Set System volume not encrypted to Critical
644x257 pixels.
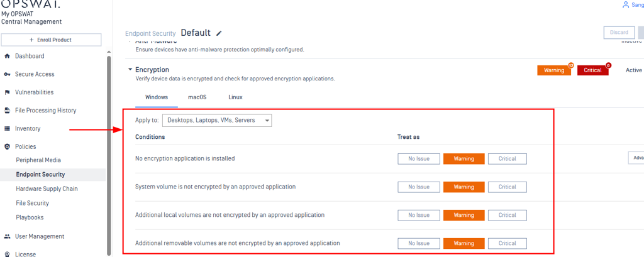tap(508, 187)
